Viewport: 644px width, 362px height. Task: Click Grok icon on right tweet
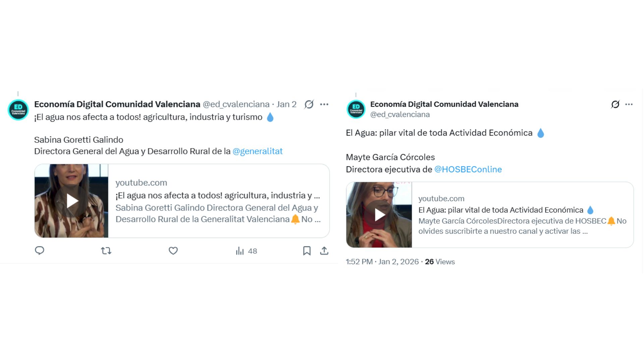click(615, 105)
